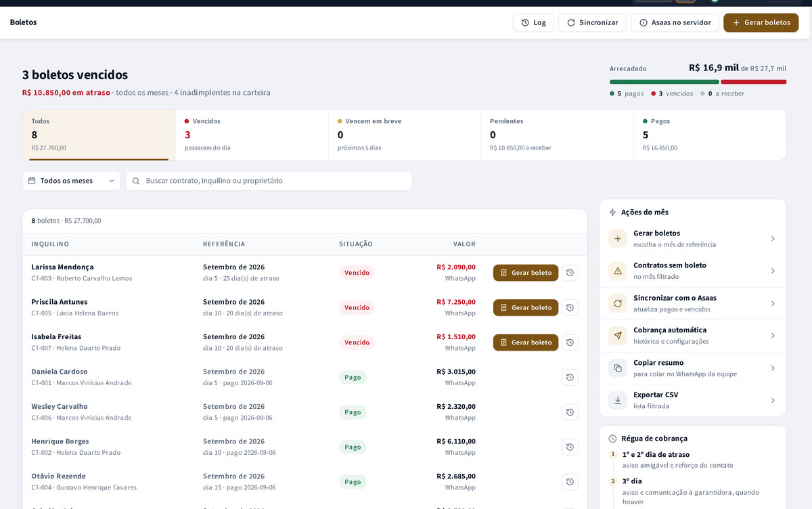812x509 pixels.
Task: Click the calendar icon in month filter
Action: tap(32, 181)
